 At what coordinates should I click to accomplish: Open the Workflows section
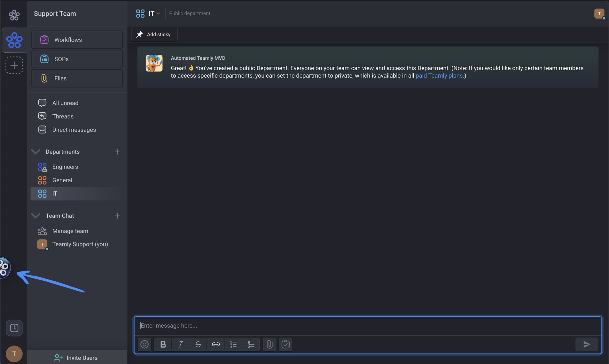77,40
